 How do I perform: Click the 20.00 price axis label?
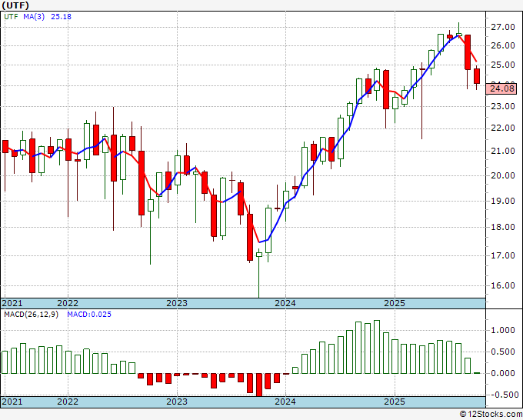(x=503, y=175)
